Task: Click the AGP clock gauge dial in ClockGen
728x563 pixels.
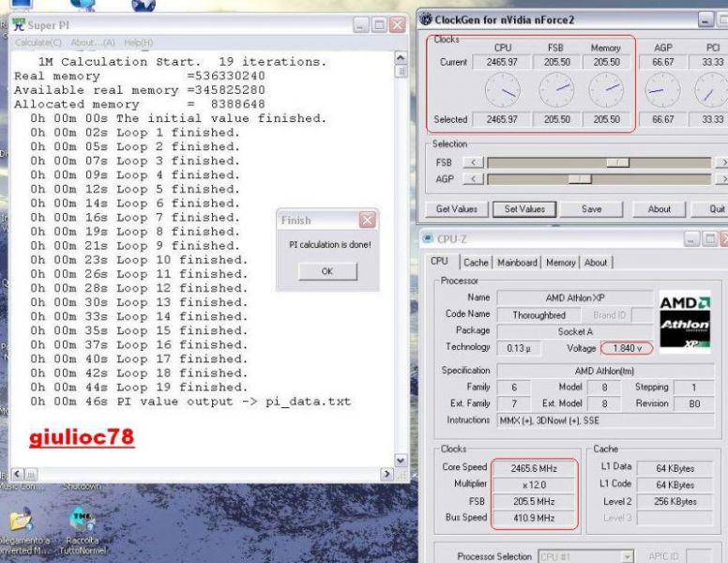Action: pyautogui.click(x=663, y=90)
